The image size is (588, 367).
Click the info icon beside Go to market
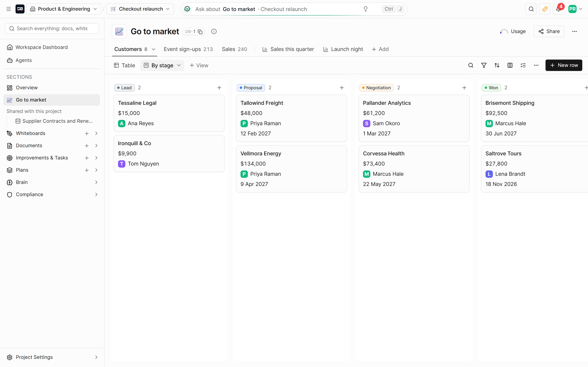click(214, 31)
